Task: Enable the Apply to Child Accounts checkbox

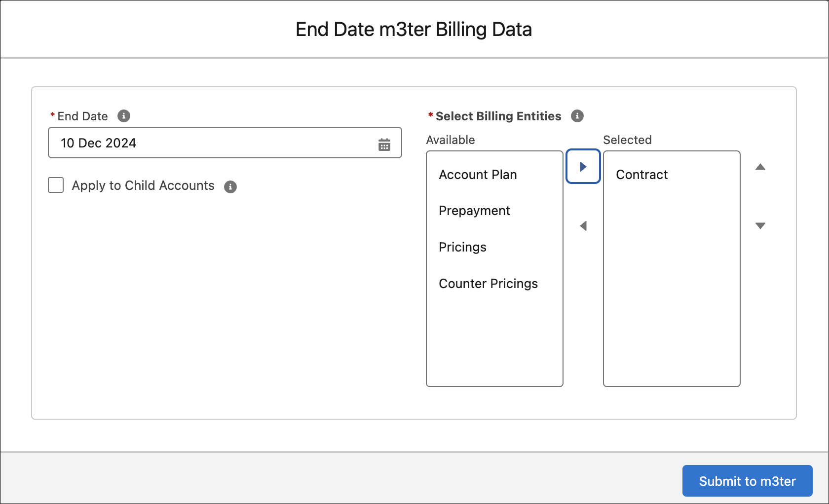Action: [56, 185]
